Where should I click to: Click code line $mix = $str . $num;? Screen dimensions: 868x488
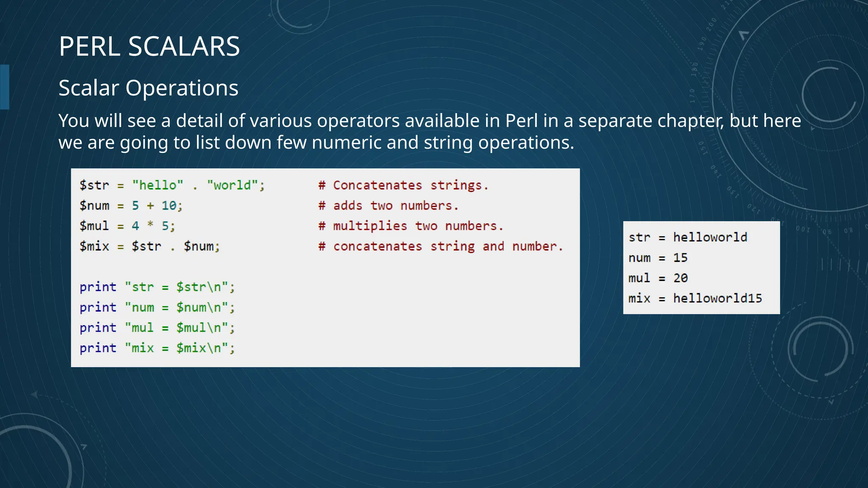pos(150,247)
